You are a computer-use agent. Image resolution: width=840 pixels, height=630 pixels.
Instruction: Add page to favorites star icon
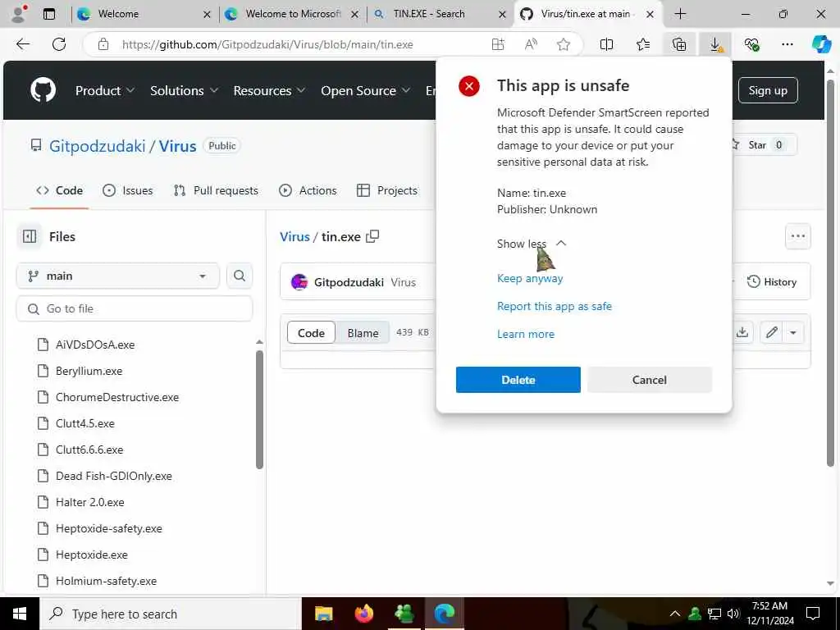coord(563,44)
